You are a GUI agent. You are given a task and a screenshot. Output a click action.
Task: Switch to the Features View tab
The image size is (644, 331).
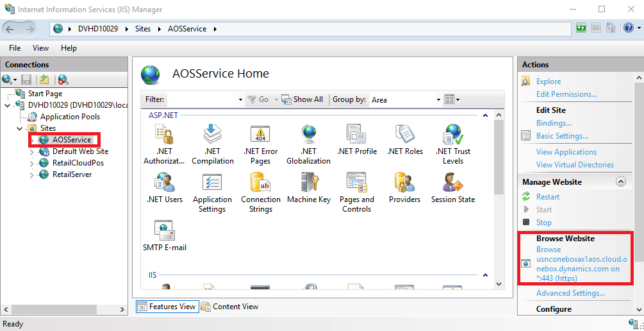167,307
